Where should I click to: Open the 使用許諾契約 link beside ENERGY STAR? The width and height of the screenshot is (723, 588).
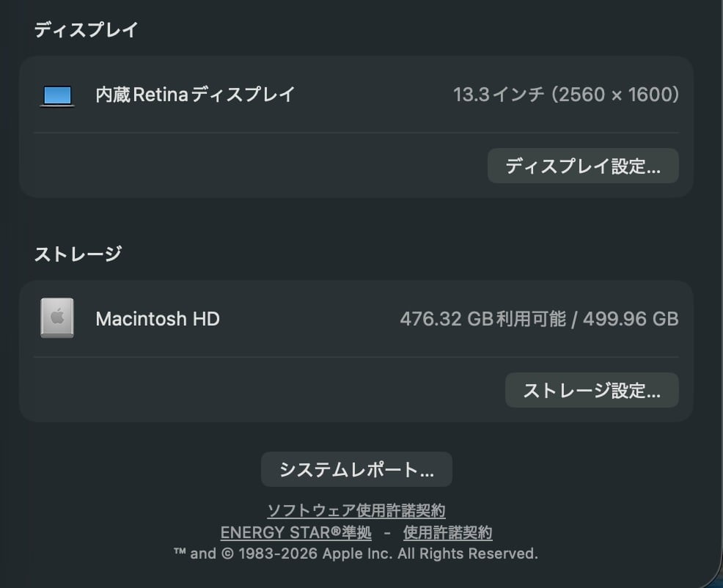pyautogui.click(x=447, y=533)
